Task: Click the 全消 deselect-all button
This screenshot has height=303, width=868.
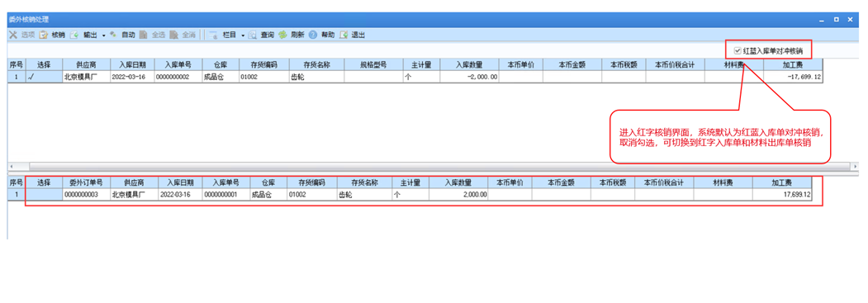Action: (x=183, y=35)
